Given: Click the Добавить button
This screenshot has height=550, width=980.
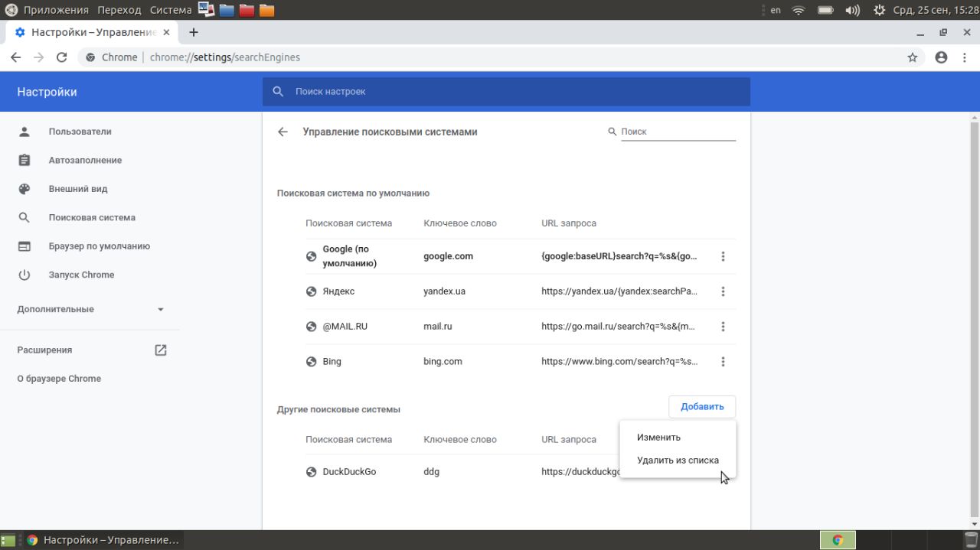Looking at the screenshot, I should (702, 407).
